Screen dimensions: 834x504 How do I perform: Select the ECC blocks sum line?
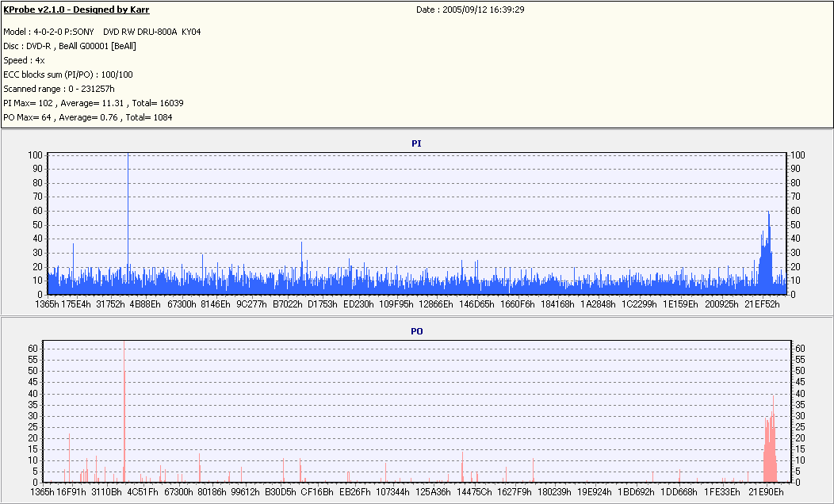click(68, 74)
